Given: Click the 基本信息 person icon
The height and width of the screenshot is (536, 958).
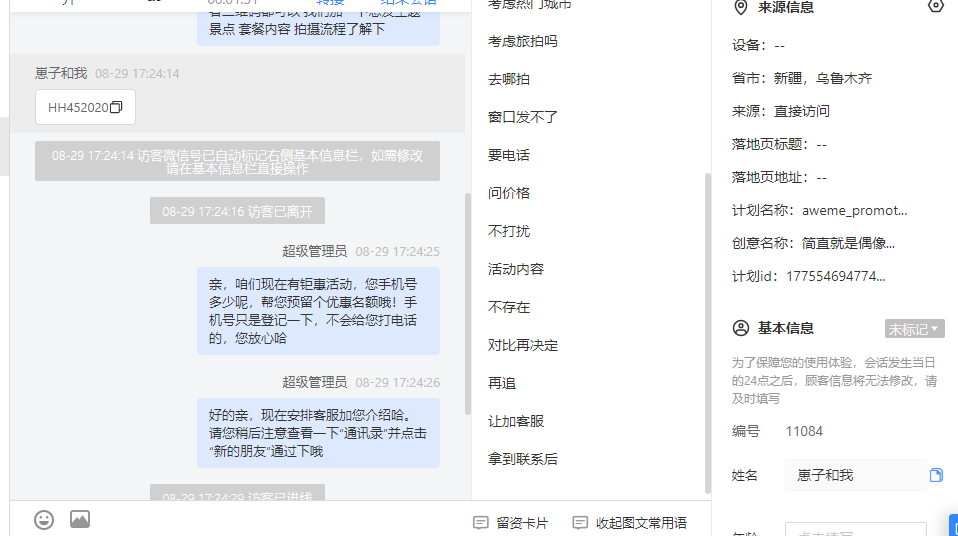Looking at the screenshot, I should click(740, 328).
